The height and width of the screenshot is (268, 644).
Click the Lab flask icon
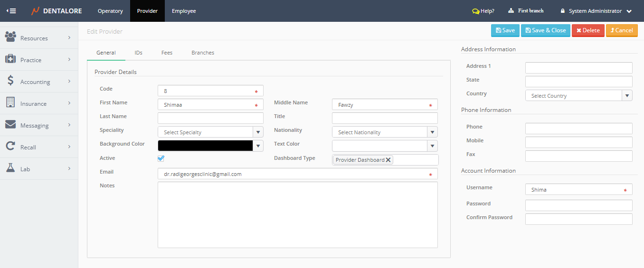tap(10, 168)
